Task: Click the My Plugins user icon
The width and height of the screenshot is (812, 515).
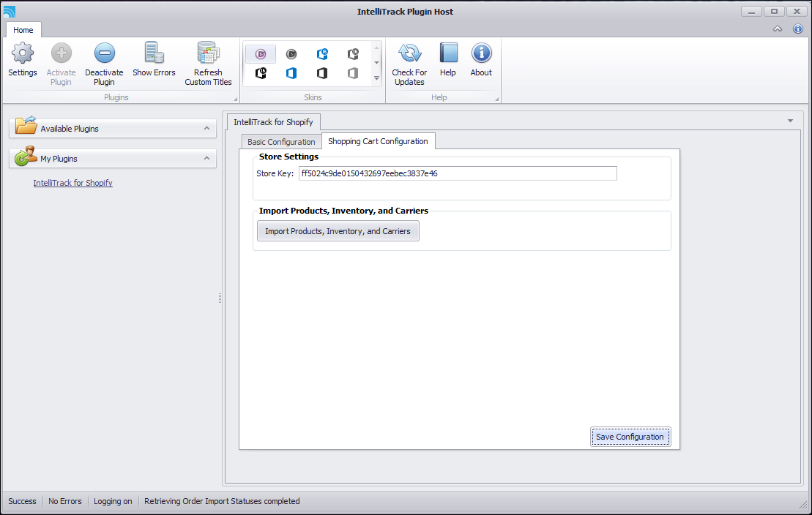Action: 26,157
